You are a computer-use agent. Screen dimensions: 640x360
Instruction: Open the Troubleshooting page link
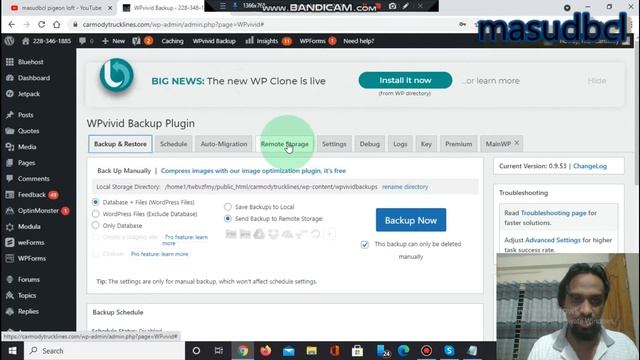[x=553, y=213]
